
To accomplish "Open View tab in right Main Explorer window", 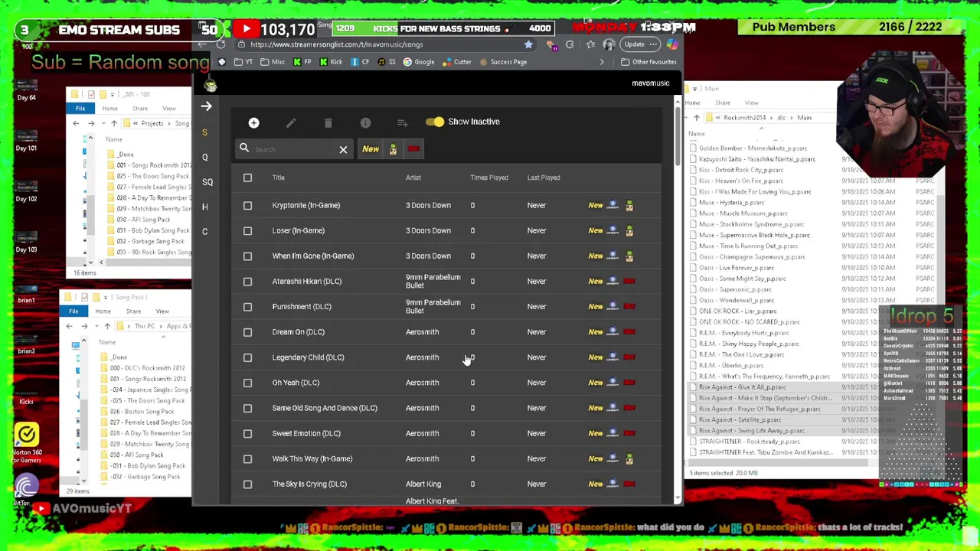I will click(x=751, y=103).
